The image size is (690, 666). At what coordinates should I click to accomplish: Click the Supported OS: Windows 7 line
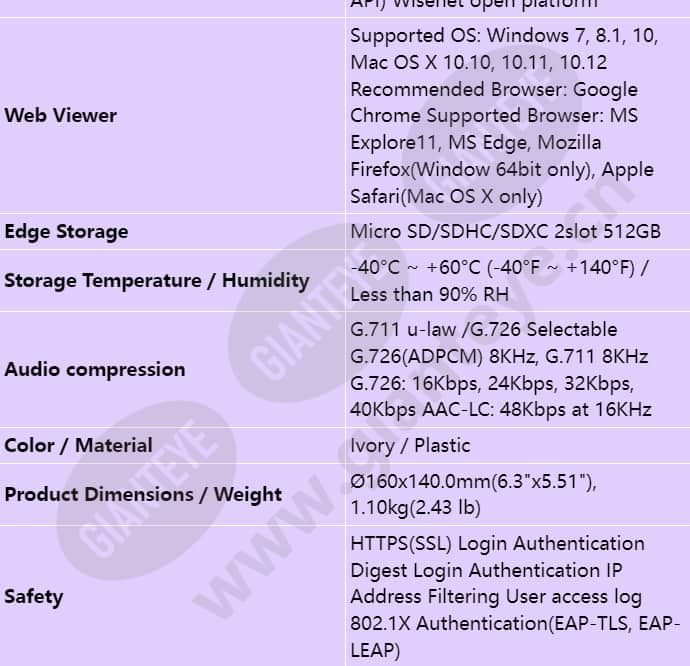pos(504,36)
